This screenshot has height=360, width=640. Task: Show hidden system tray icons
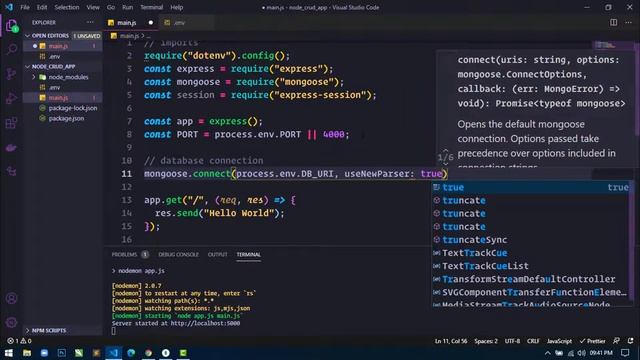click(548, 353)
